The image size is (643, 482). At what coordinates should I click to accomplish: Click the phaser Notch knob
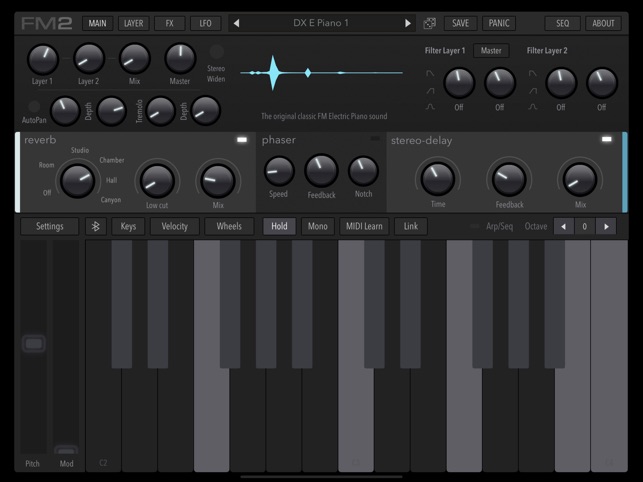click(363, 171)
